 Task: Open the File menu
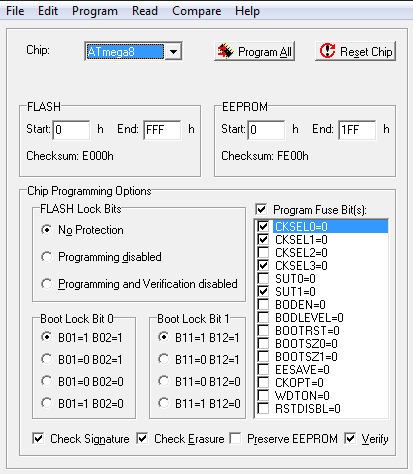[x=15, y=11]
